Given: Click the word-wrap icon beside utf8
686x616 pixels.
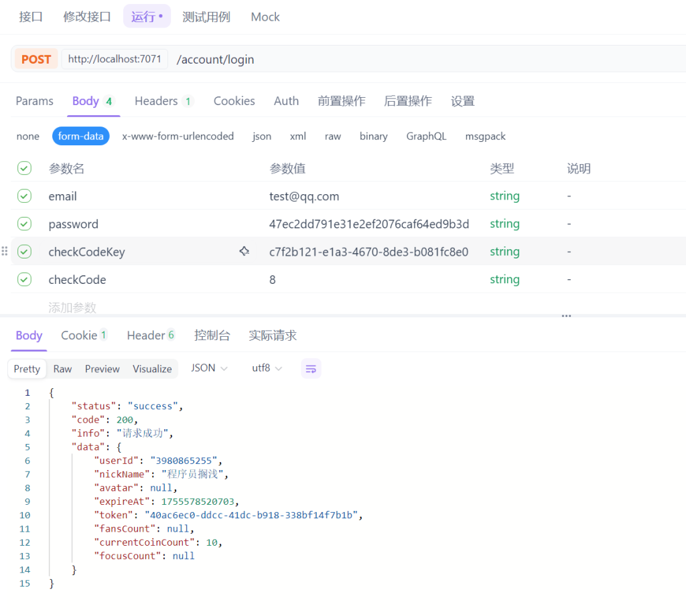Looking at the screenshot, I should click(311, 368).
